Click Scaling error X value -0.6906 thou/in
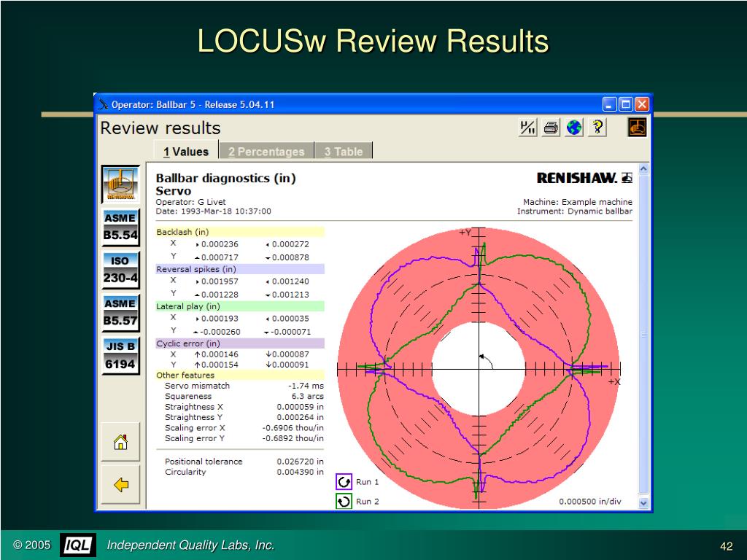The height and width of the screenshot is (560, 747). (x=293, y=427)
